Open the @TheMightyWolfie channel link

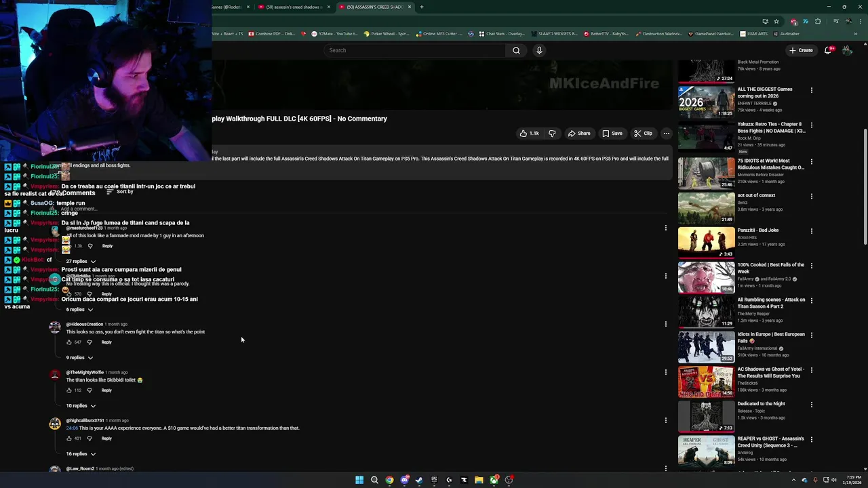pyautogui.click(x=85, y=373)
